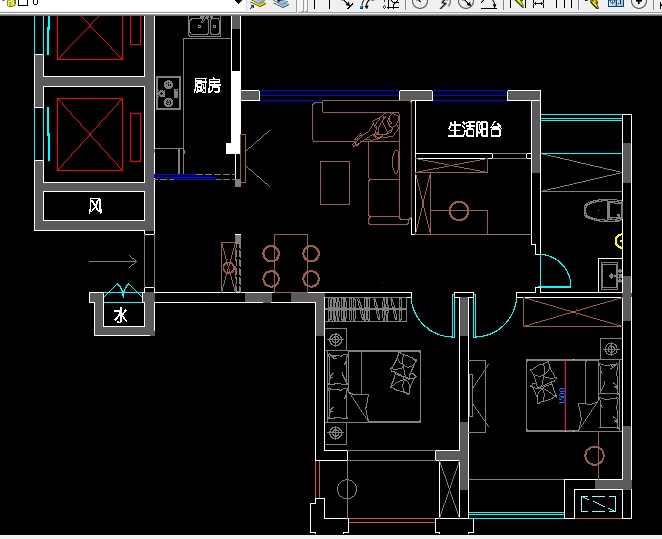Screen dimensions: 662x539
Task: Click the Center Mark circle icon
Action: point(639,3)
